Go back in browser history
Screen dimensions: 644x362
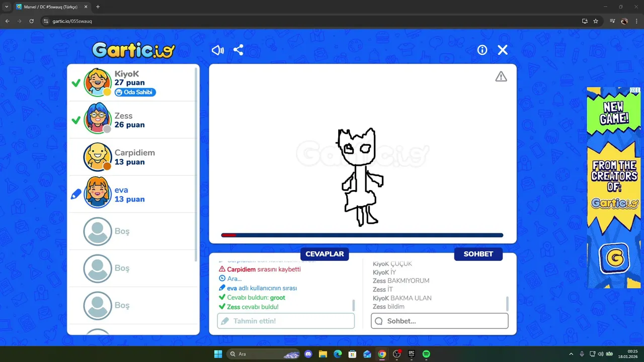point(7,21)
